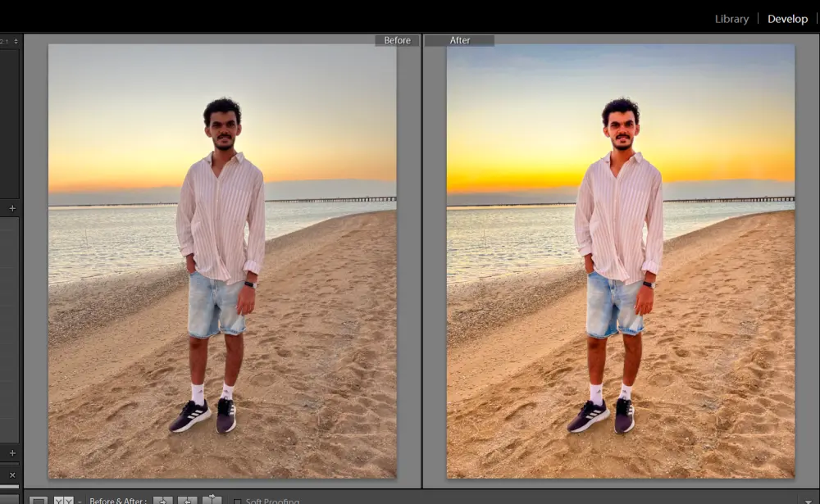The width and height of the screenshot is (820, 504).
Task: Switch to the Develop module
Action: point(787,19)
